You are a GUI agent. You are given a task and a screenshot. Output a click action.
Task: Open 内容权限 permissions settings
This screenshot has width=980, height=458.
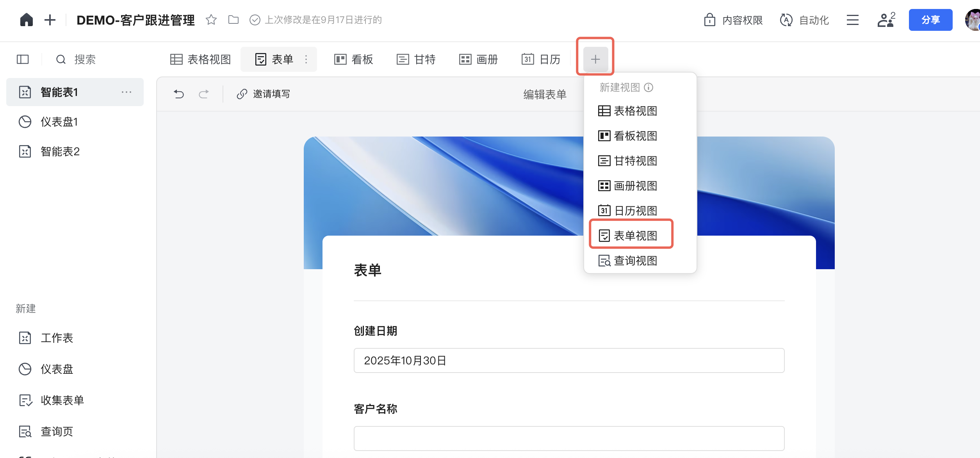click(x=733, y=20)
